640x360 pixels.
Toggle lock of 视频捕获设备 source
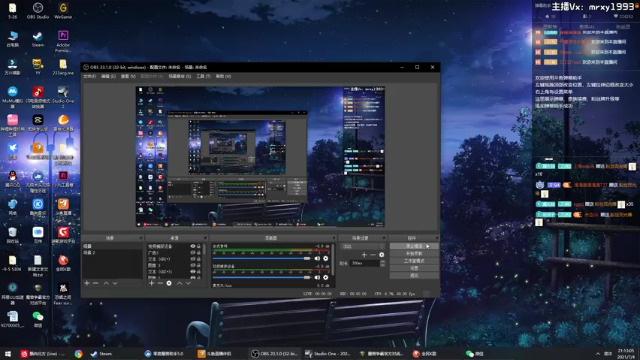click(199, 246)
